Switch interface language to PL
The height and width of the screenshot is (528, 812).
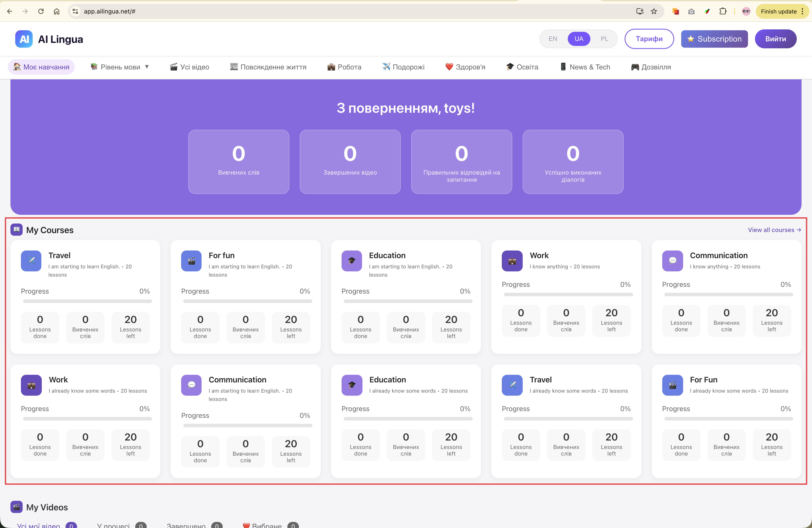pos(604,39)
